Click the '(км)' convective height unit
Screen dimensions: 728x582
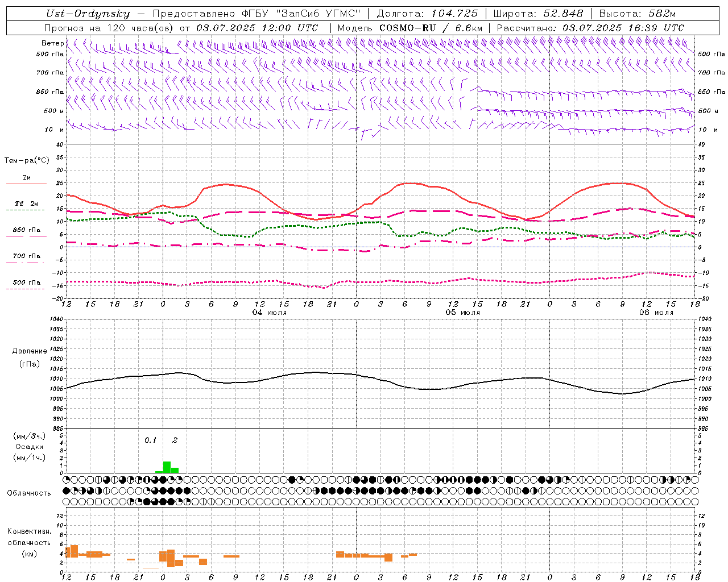(29, 554)
